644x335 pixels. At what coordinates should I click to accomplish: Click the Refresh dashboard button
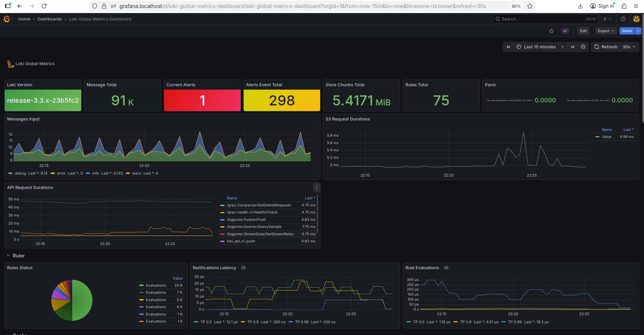point(606,47)
